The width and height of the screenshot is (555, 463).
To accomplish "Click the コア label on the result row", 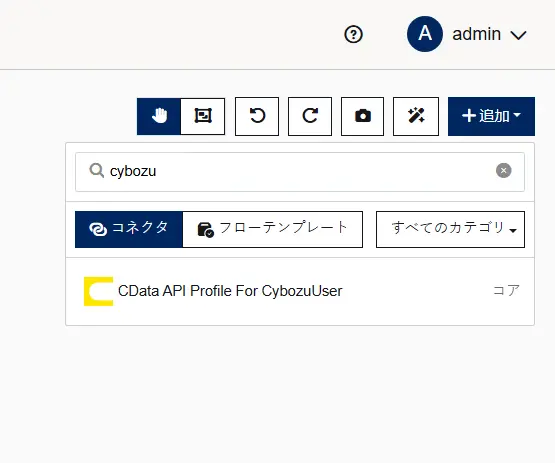I will [506, 291].
